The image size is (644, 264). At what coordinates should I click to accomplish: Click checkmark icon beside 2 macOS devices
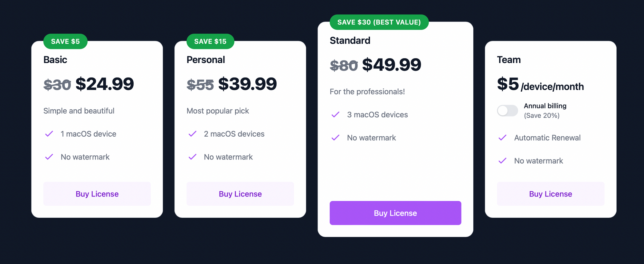[x=192, y=134]
